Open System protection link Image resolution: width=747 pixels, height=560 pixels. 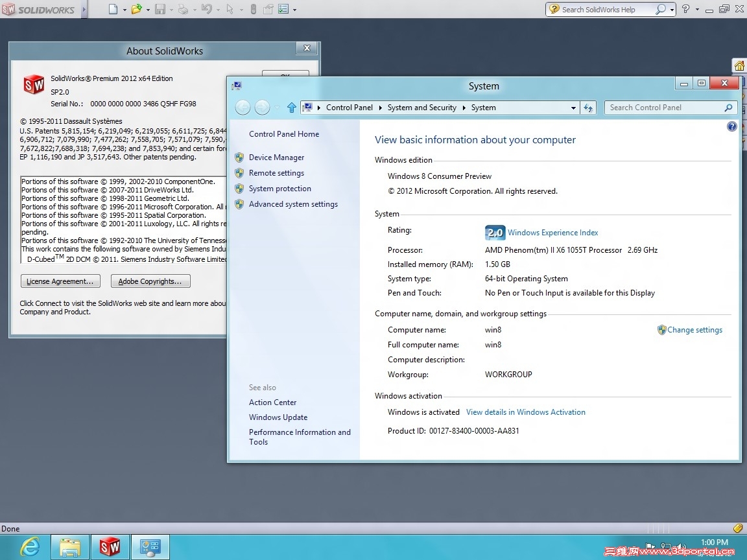pos(279,189)
